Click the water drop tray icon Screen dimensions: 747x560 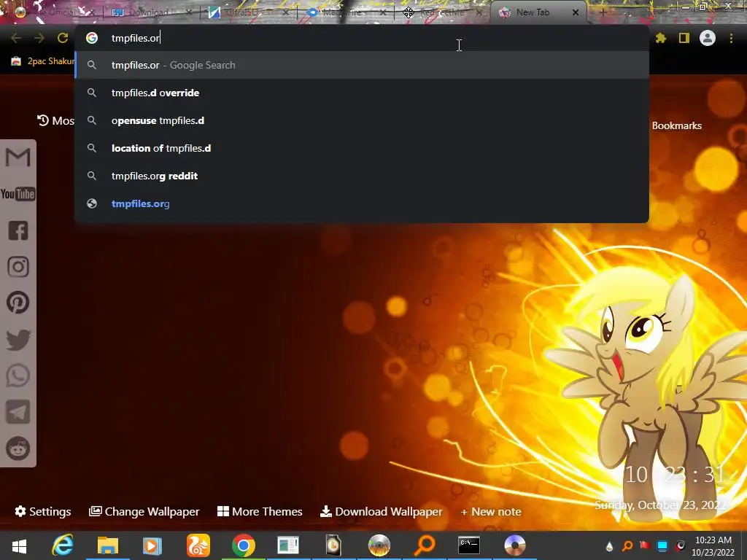click(609, 546)
